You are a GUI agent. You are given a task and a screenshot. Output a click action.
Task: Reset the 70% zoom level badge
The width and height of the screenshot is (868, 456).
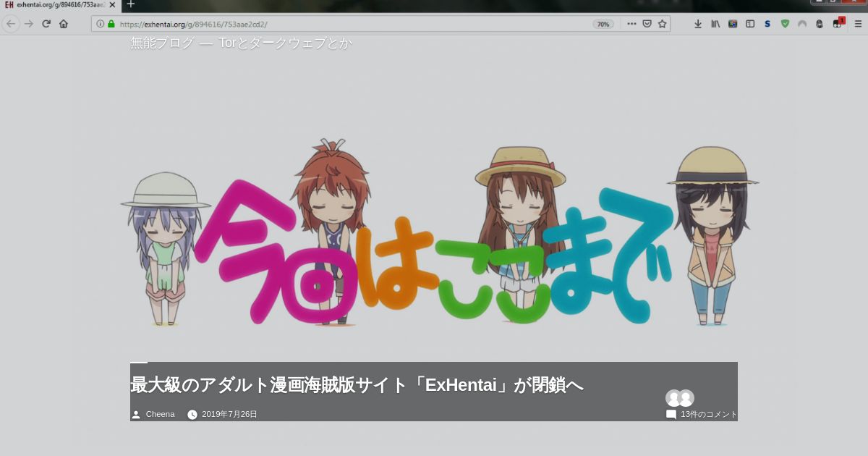[603, 24]
